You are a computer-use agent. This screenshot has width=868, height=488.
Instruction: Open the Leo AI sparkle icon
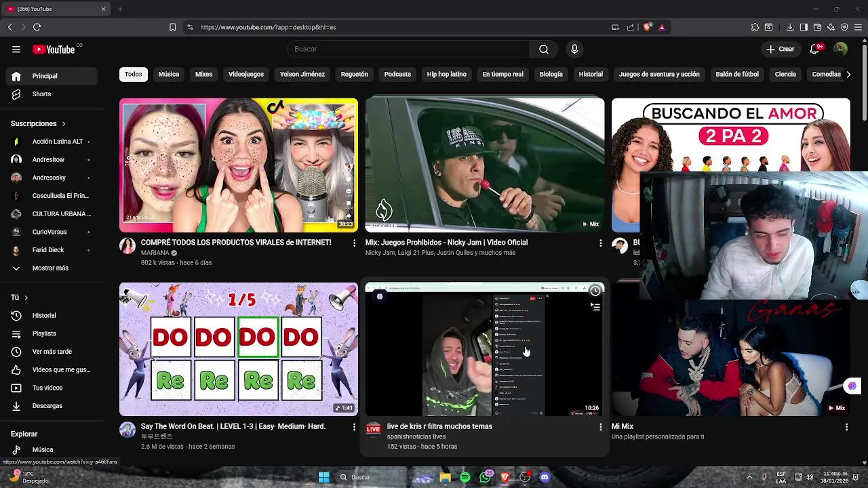(x=831, y=27)
